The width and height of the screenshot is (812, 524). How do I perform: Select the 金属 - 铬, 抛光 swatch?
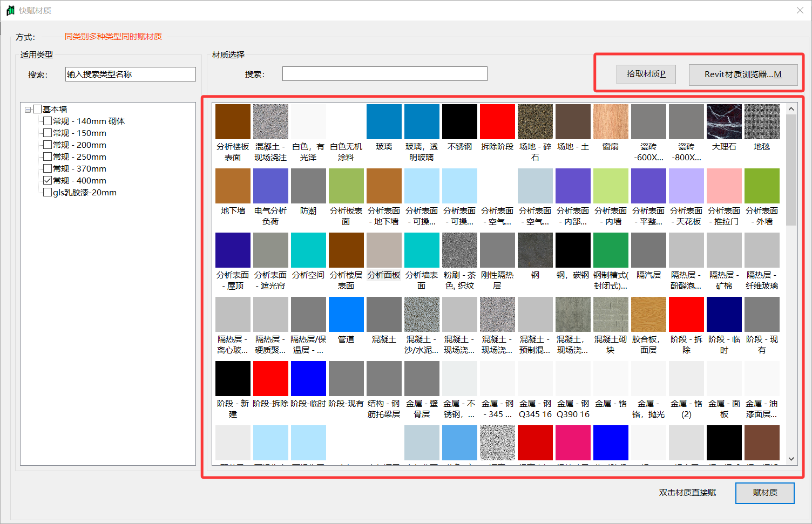point(648,379)
